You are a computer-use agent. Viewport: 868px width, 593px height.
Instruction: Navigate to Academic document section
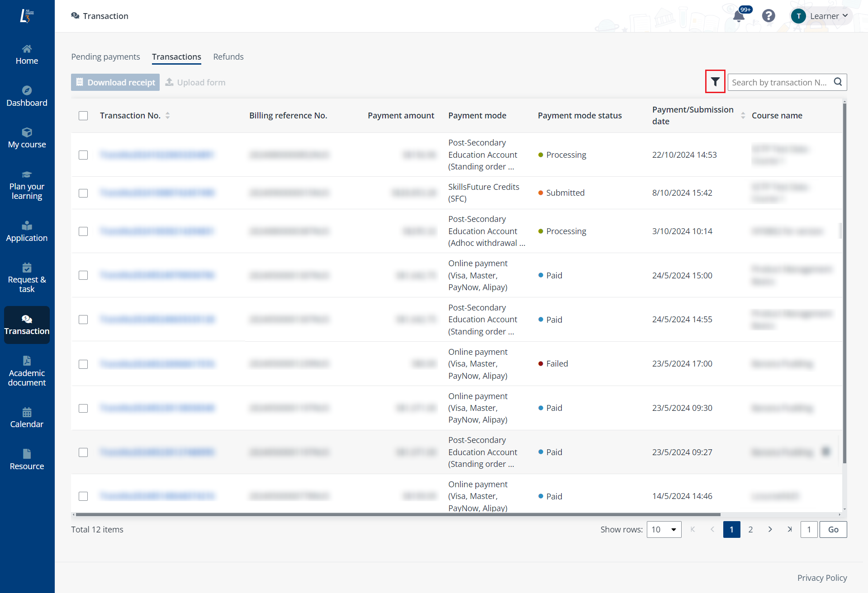tap(27, 372)
